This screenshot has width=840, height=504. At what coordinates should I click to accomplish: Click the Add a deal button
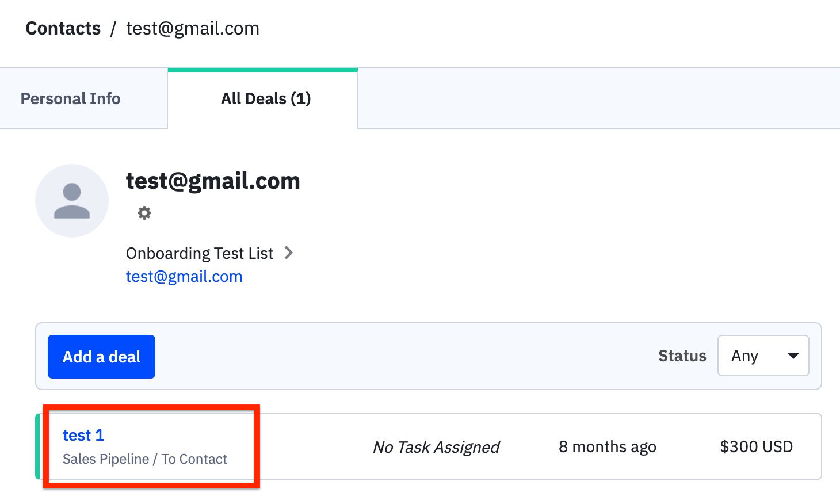(101, 357)
